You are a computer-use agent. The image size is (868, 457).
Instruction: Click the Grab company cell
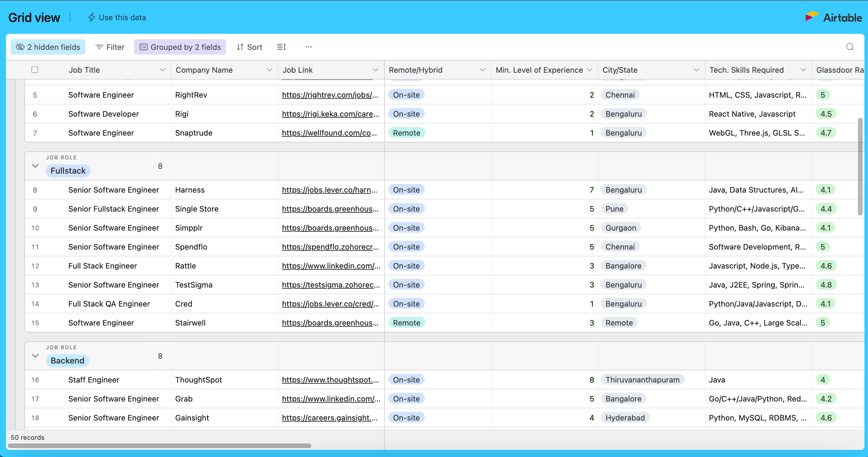click(x=224, y=399)
